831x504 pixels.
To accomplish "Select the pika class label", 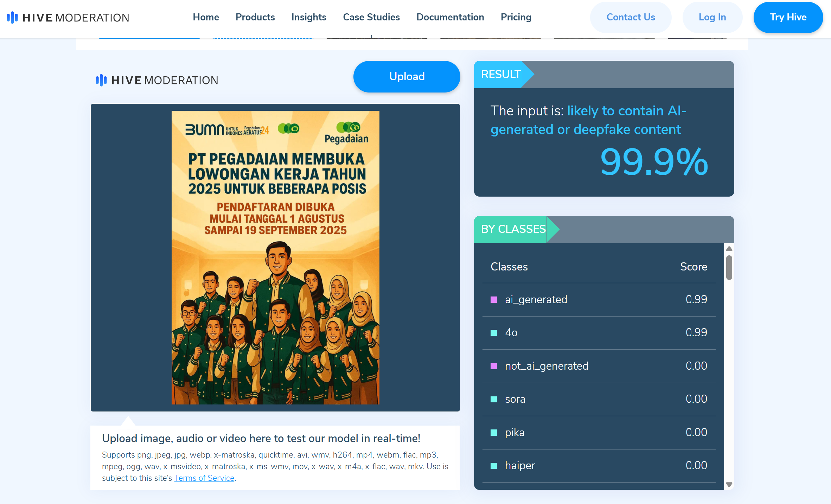I will pos(514,432).
